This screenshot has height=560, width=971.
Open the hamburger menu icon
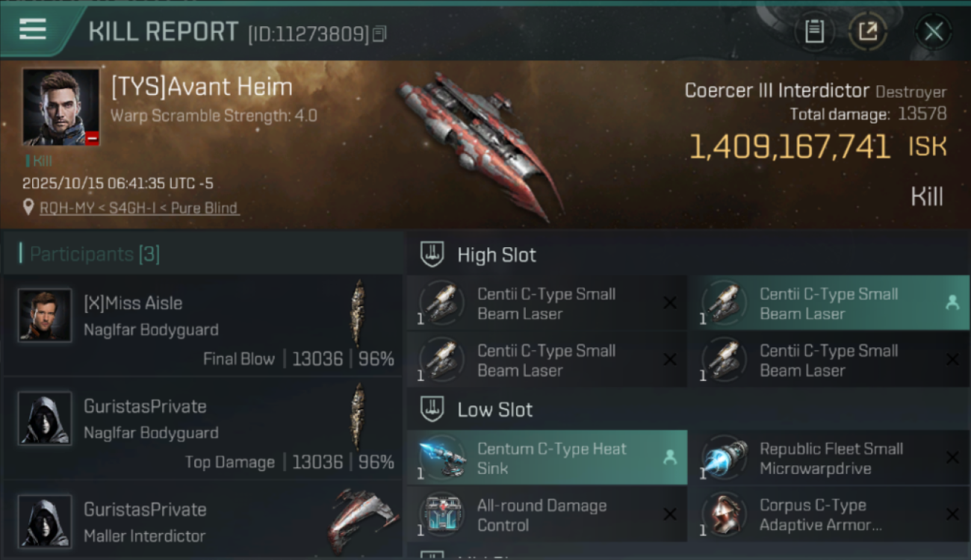click(x=33, y=30)
